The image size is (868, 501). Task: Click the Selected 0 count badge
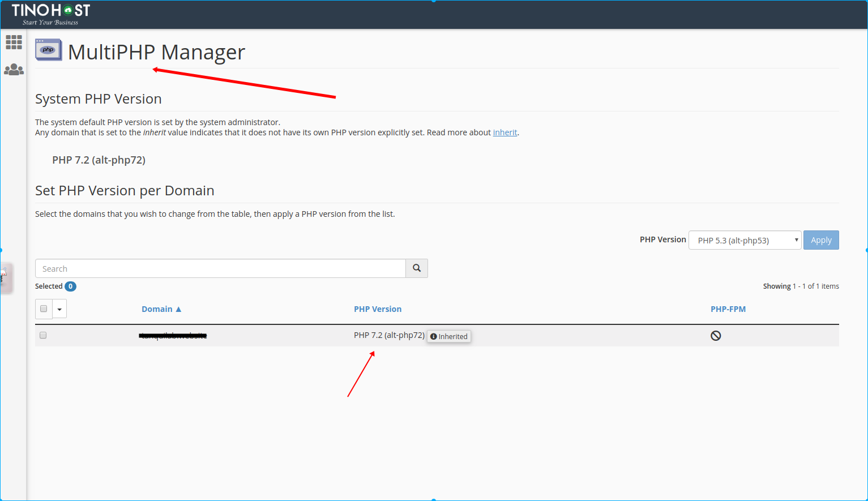[x=70, y=286]
